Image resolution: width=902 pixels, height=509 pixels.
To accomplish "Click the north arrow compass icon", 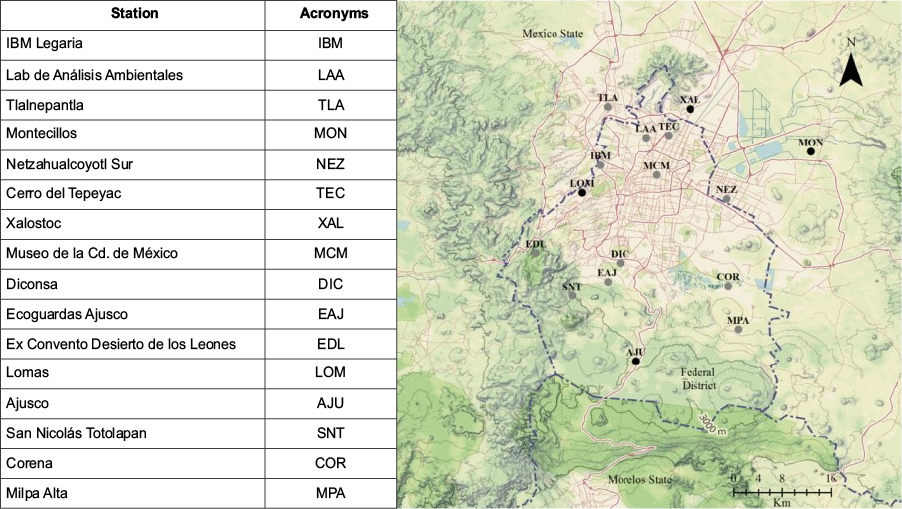I will click(x=850, y=66).
